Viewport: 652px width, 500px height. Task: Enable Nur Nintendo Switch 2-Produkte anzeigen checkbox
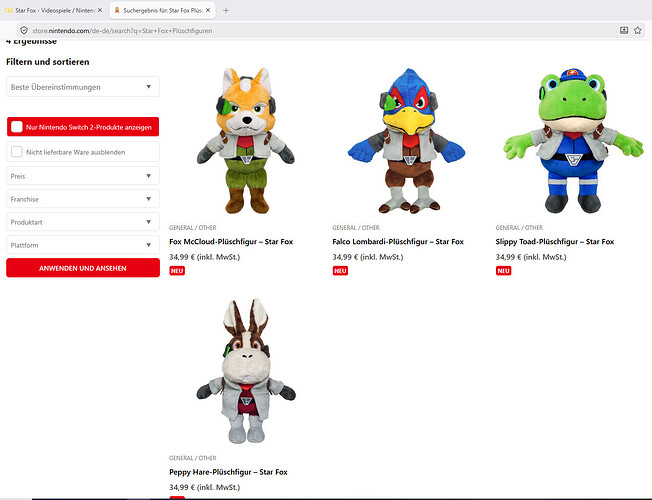tap(17, 127)
